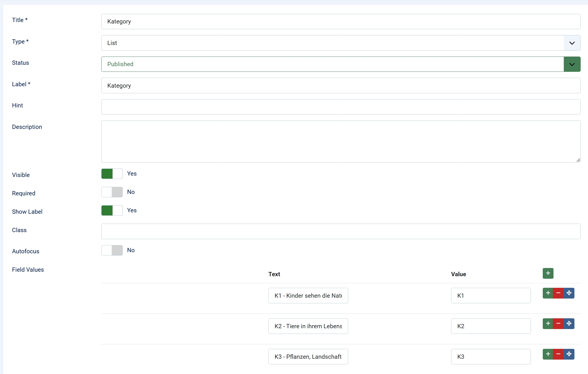
Task: Add a row after the K1 entry
Action: click(548, 293)
